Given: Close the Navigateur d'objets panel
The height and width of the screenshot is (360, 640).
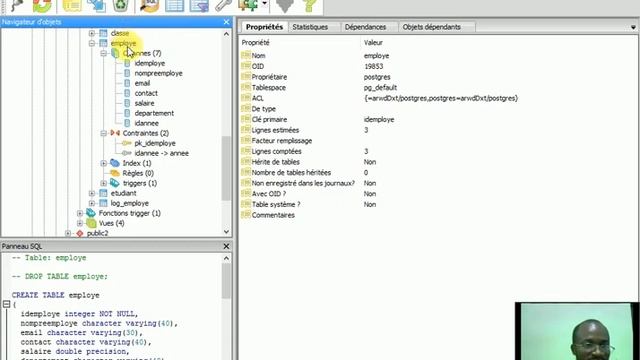Looking at the screenshot, I should pos(227,22).
